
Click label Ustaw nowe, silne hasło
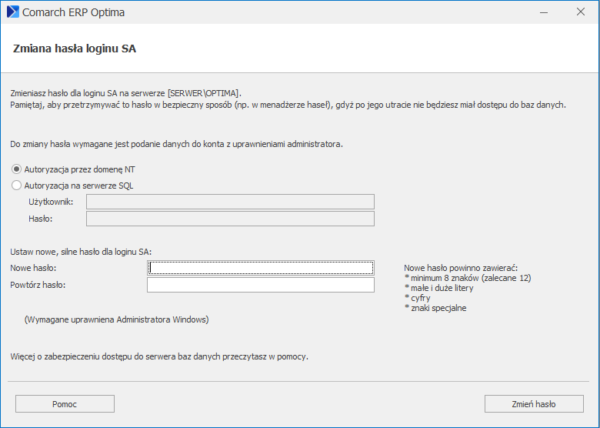click(x=81, y=252)
